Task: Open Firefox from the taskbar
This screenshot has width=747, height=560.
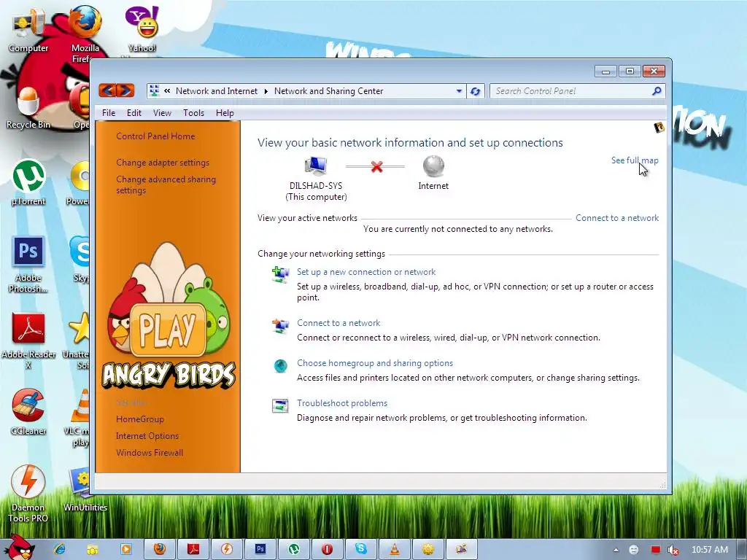Action: [x=160, y=549]
